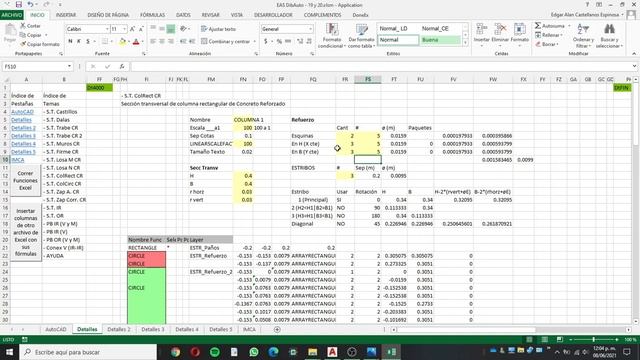Increase font size with large A

tap(132, 29)
